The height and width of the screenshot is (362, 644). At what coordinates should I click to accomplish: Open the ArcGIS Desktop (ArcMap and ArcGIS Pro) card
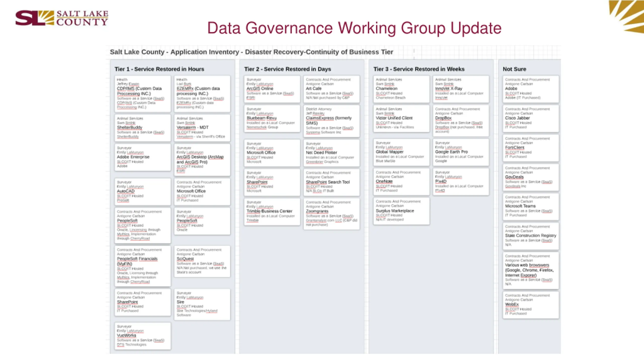pyautogui.click(x=202, y=160)
